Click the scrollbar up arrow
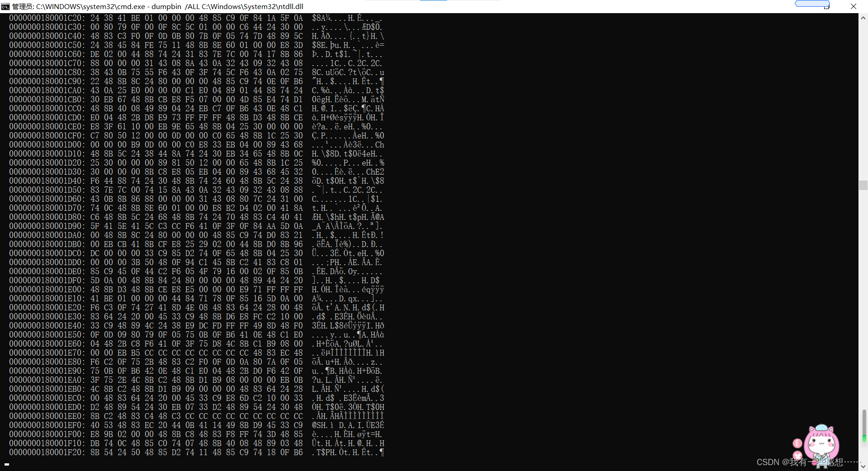The width and height of the screenshot is (868, 471). [863, 18]
